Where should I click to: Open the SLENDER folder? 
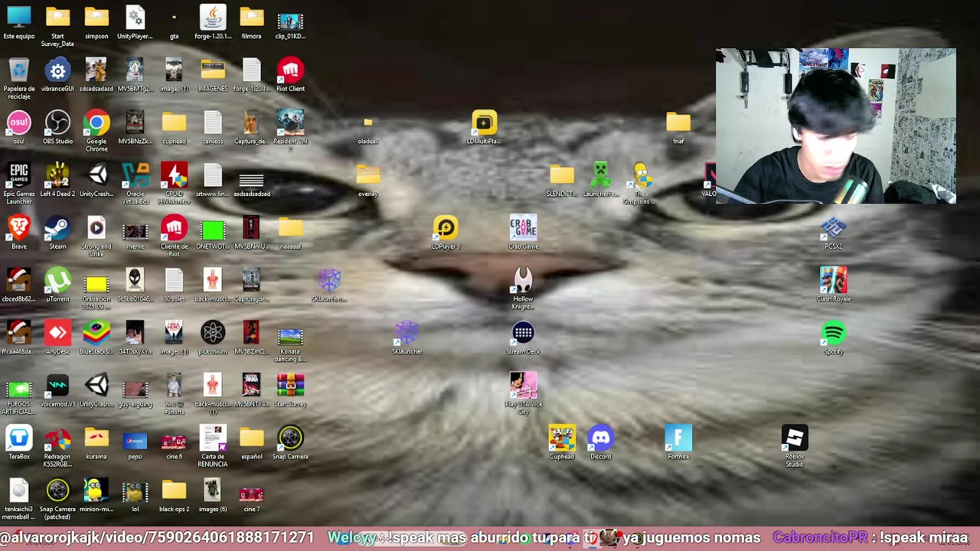coord(562,180)
